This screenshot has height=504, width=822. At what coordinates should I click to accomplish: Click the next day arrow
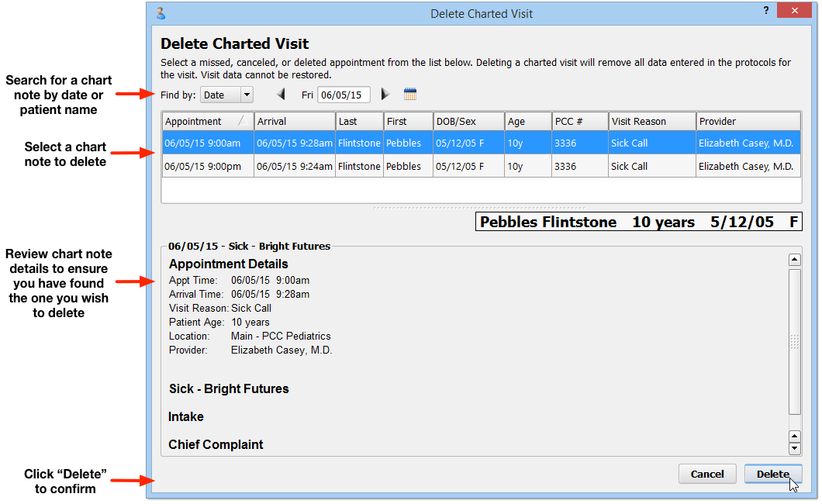385,95
